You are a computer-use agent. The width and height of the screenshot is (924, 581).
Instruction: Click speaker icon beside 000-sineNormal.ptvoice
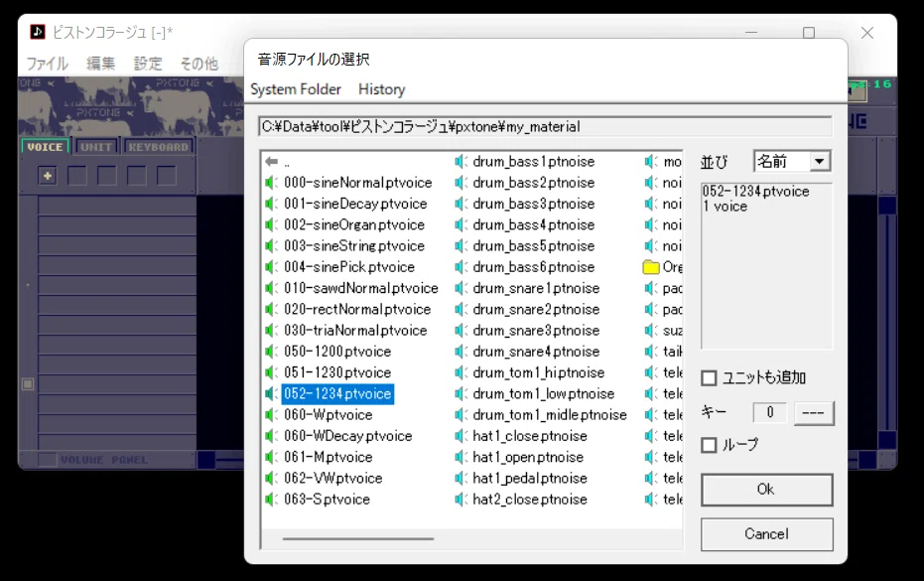pos(271,183)
